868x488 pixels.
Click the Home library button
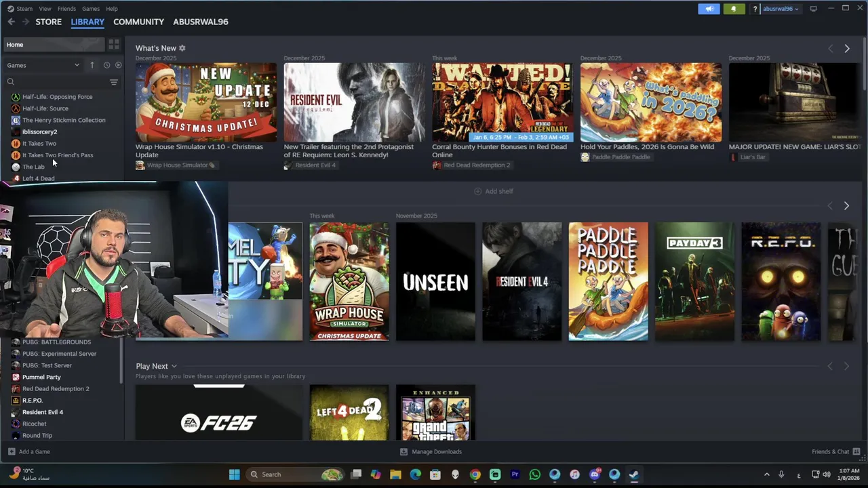coord(53,45)
